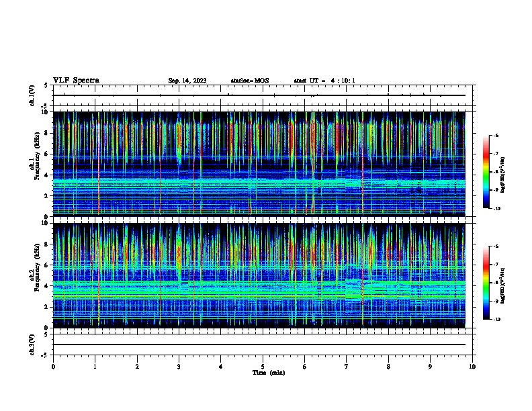The height and width of the screenshot is (411, 532).
Task: Click the "ch.3(V)" waveform axis label
Action: point(32,345)
